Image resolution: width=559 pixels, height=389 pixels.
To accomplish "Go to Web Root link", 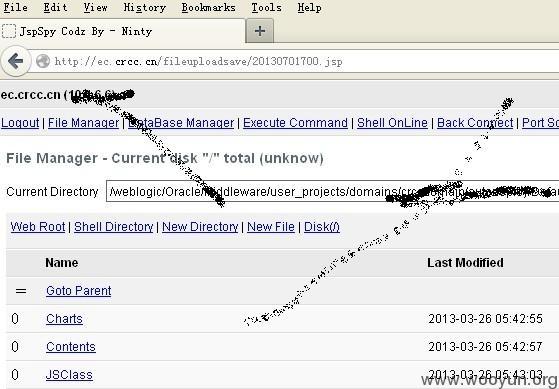I will point(38,227).
